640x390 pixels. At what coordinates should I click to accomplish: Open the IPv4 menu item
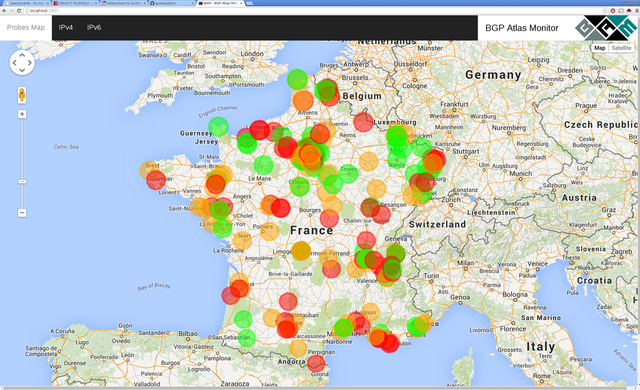66,27
